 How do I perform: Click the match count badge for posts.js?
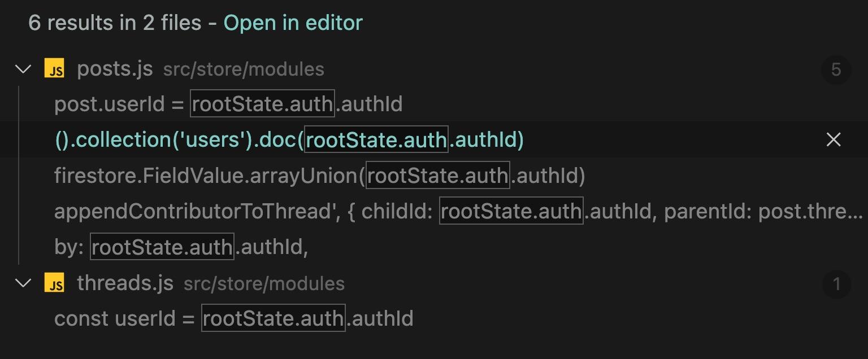[836, 69]
